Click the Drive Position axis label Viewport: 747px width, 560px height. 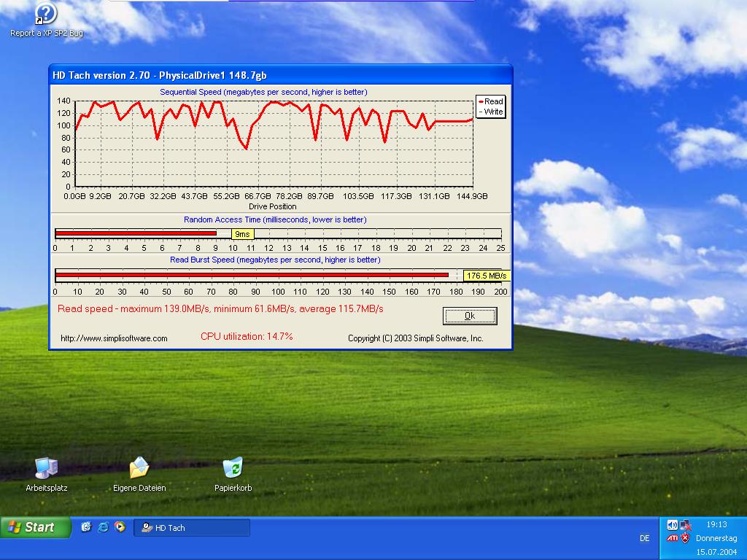point(273,206)
